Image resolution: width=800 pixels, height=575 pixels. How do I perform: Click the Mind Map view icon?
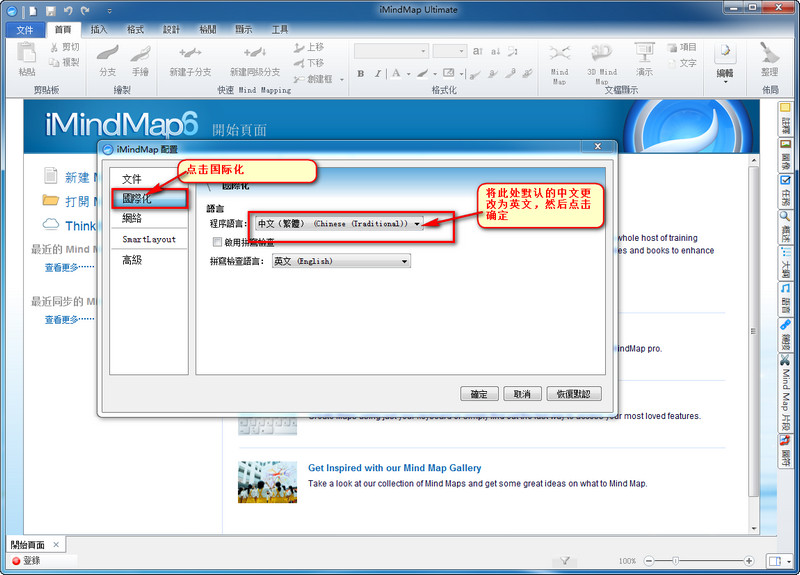[560, 54]
